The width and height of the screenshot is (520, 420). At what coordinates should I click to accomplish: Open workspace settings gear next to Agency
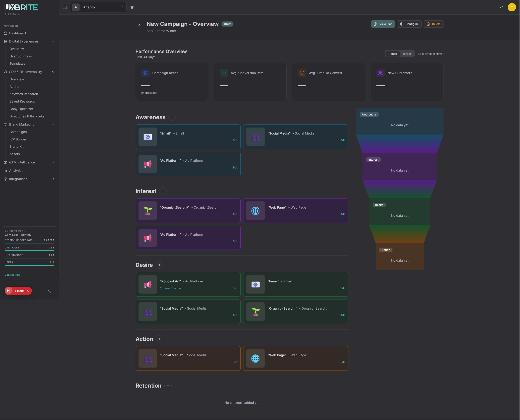[132, 7]
